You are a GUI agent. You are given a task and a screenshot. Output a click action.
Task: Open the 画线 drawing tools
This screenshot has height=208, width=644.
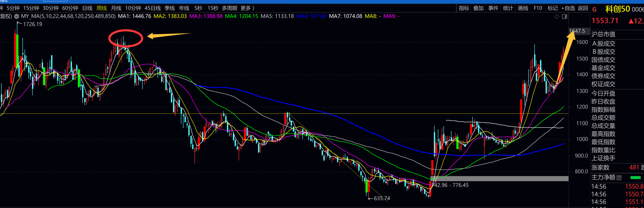(523, 8)
